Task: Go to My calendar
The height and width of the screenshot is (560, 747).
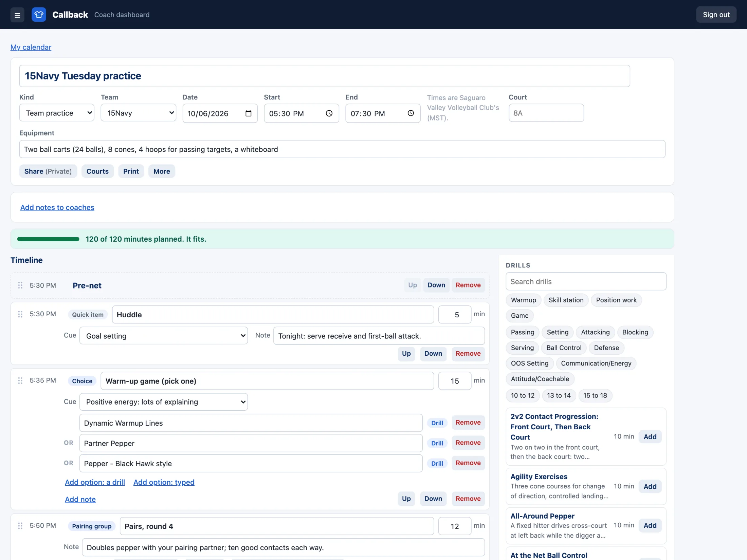Action: (31, 47)
